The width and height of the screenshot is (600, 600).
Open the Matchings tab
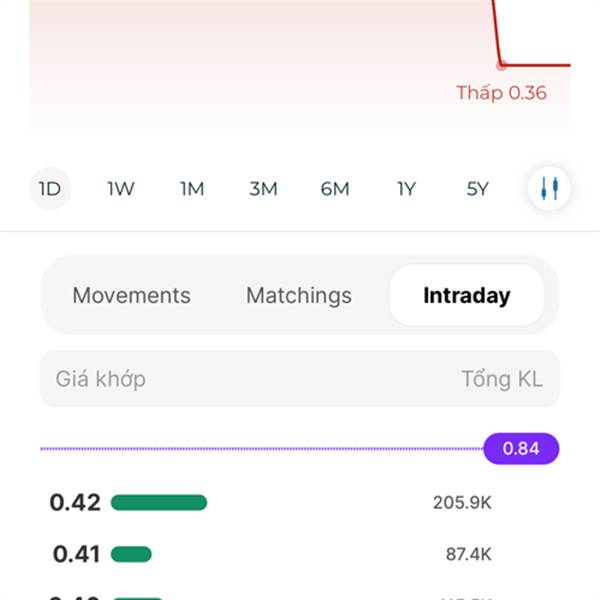[x=299, y=295]
